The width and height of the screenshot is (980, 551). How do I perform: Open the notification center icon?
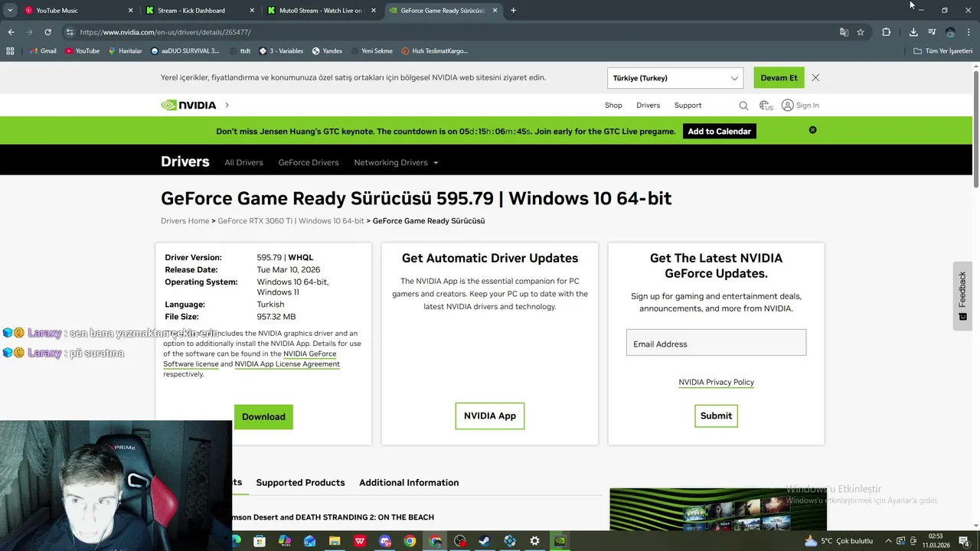point(964,541)
